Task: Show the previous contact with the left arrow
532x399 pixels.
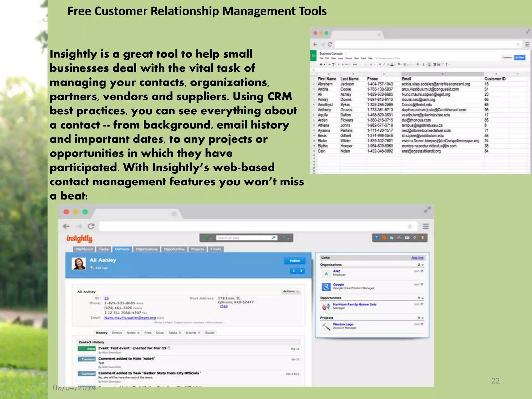Action: 294,271
